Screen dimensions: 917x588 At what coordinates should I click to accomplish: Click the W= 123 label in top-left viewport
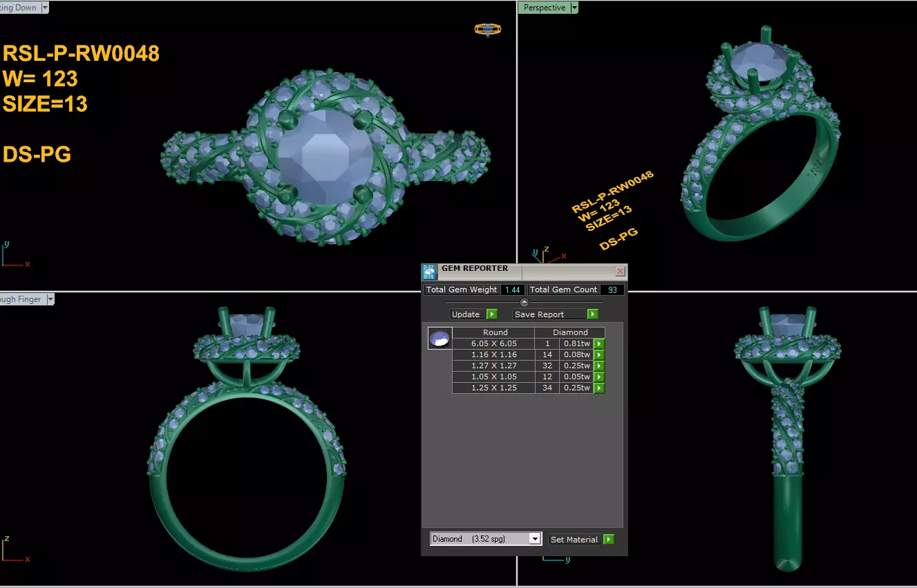[x=40, y=78]
